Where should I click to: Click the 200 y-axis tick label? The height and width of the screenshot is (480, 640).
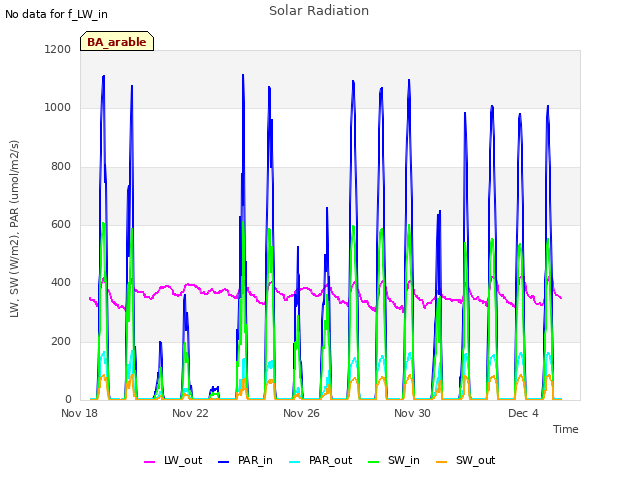[61, 342]
